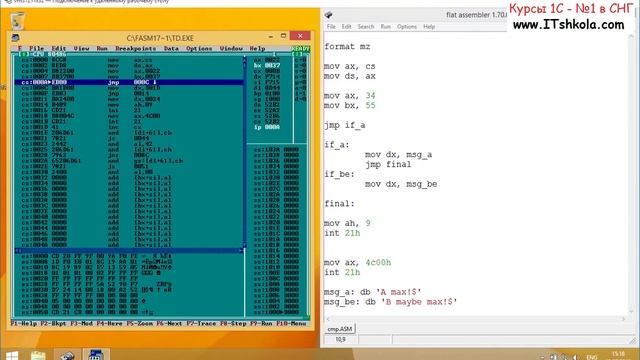Click the 'if_be:' label in editor
This screenshot has height=360, width=640.
(x=340, y=174)
